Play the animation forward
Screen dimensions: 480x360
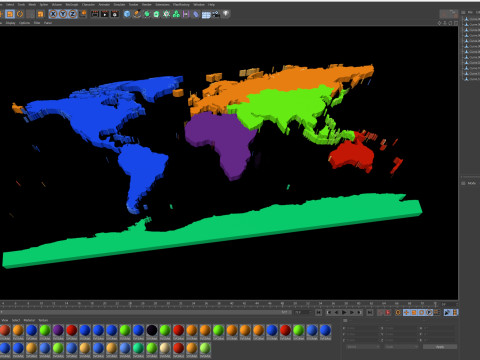[344, 312]
